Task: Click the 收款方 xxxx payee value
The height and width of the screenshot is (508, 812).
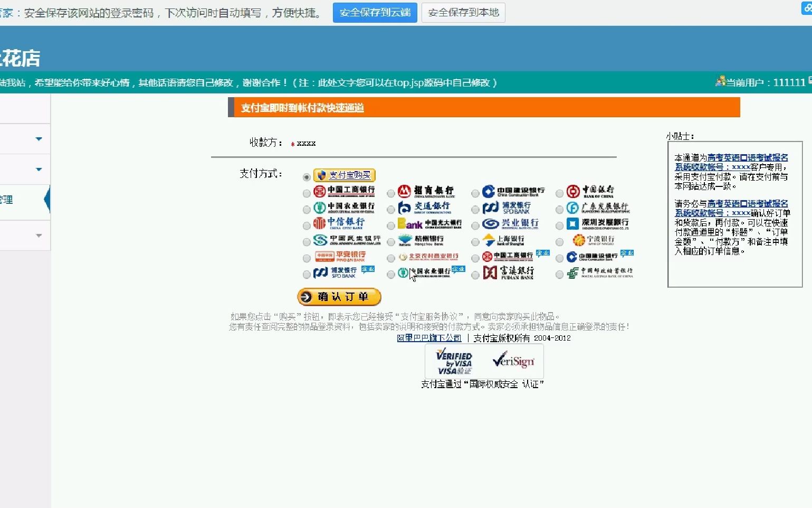Action: 306,143
